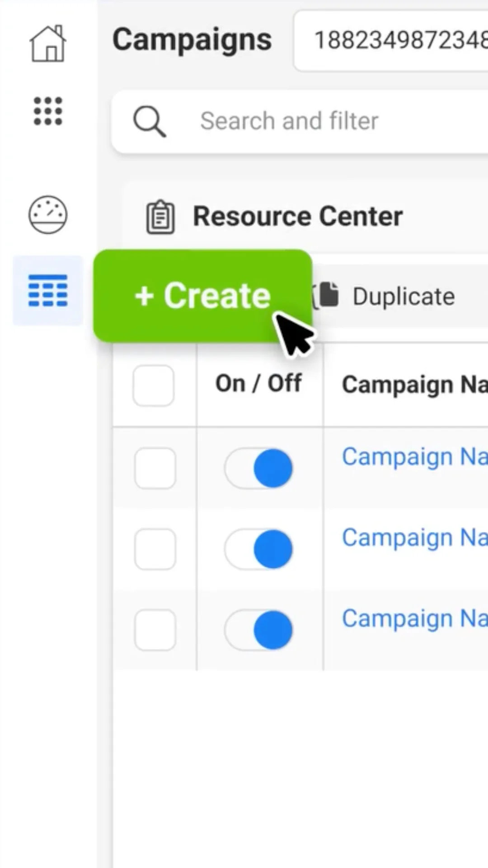Open the first Campaign Name link
The width and height of the screenshot is (488, 868).
tap(415, 457)
